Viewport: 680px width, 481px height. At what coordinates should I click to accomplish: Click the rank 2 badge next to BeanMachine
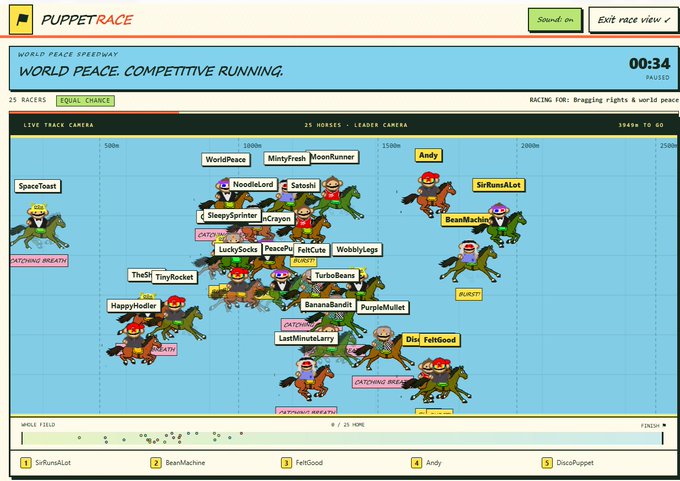(x=156, y=463)
